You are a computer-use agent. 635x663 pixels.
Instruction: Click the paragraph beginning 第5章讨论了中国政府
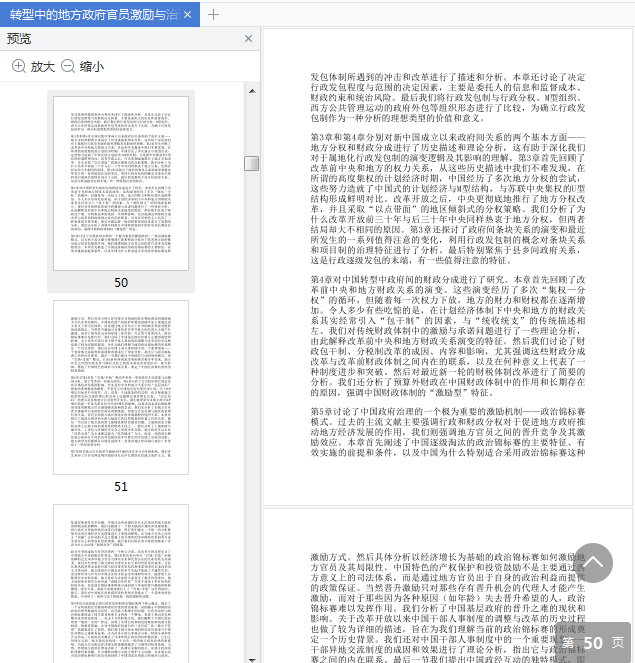click(448, 432)
